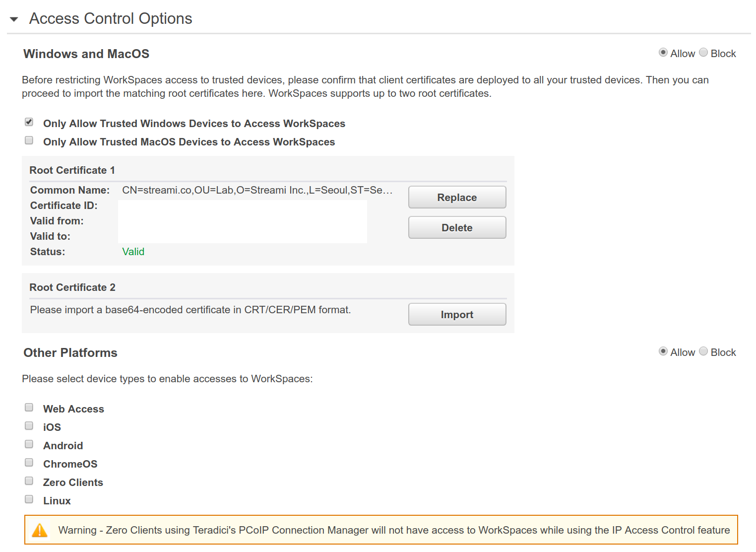Click the Common Name certificate value
This screenshot has height=552, width=756.
tap(257, 190)
